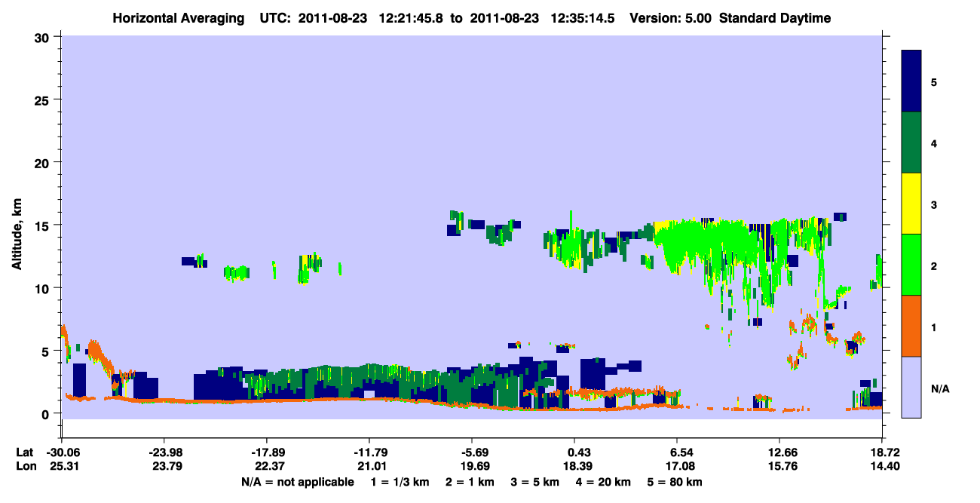Click the end time '12:35:14.5' in title
This screenshot has height=503, width=980.
pyautogui.click(x=582, y=18)
